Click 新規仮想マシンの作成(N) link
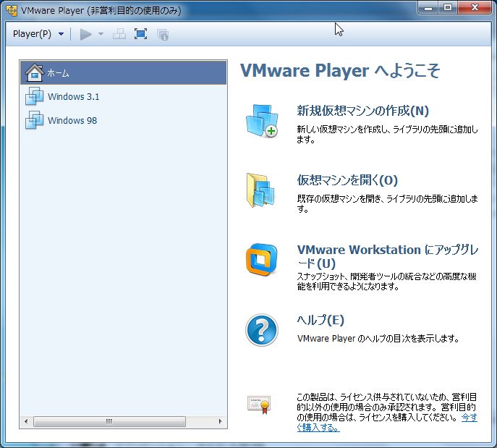The width and height of the screenshot is (497, 448). [363, 111]
